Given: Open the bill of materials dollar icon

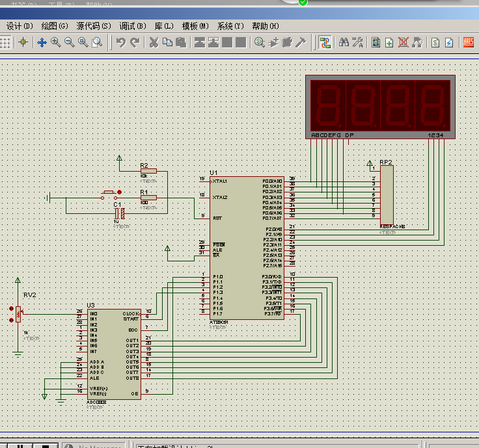Looking at the screenshot, I should (435, 42).
